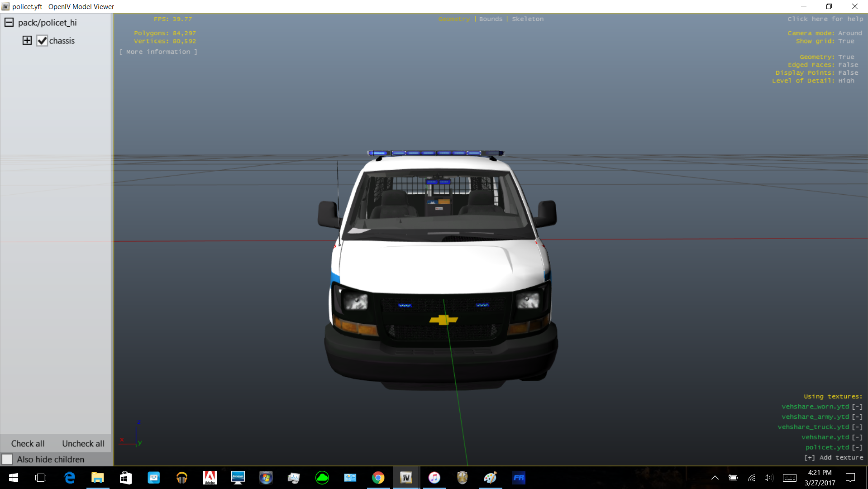This screenshot has width=868, height=489.
Task: Uncheck the chassis checkbox
Action: point(42,41)
